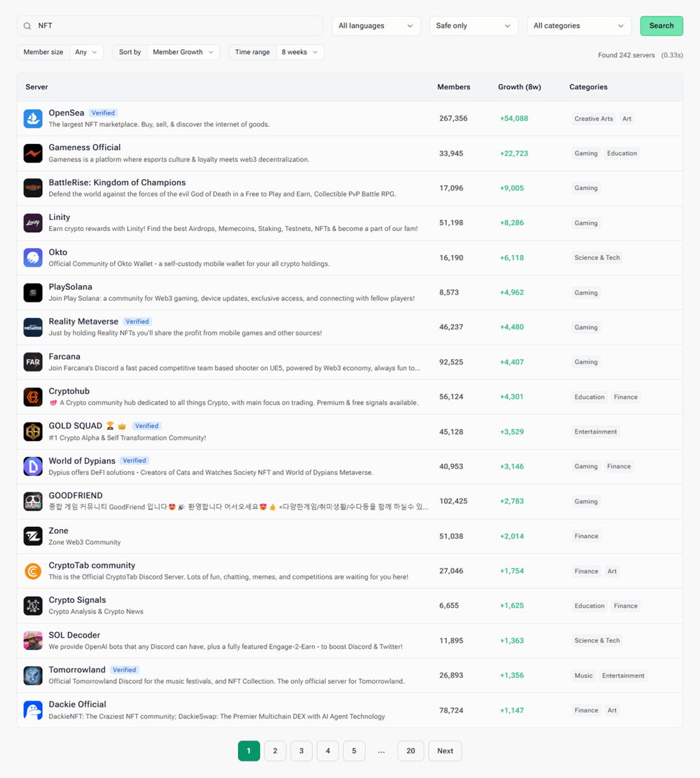Click the Cryptohub server name

pyautogui.click(x=69, y=391)
